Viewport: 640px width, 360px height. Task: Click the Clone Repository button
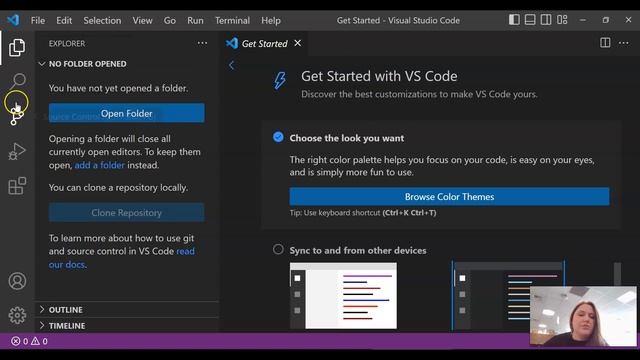coord(127,213)
